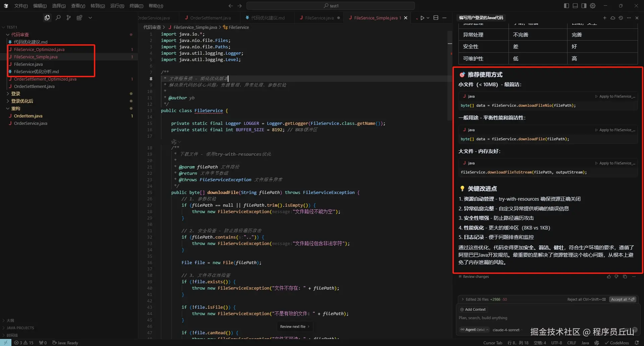Viewport: 644px width, 346px height.
Task: Click thumbs down on the AI response
Action: 616,277
